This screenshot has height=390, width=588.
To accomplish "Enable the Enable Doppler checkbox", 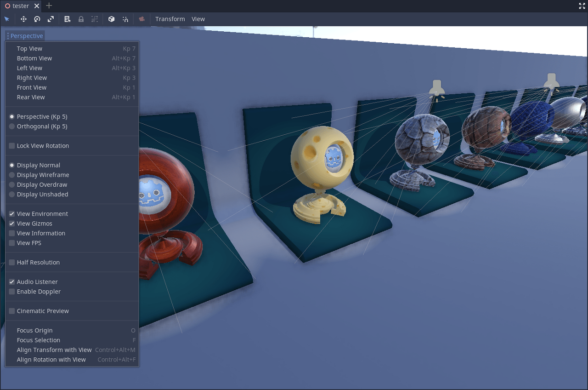I will coord(72,292).
